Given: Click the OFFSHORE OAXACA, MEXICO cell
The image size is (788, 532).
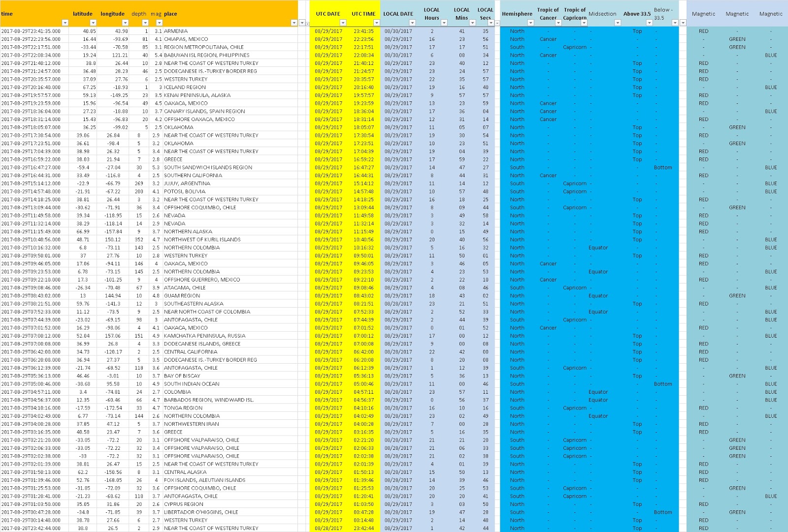Looking at the screenshot, I should 230,119.
